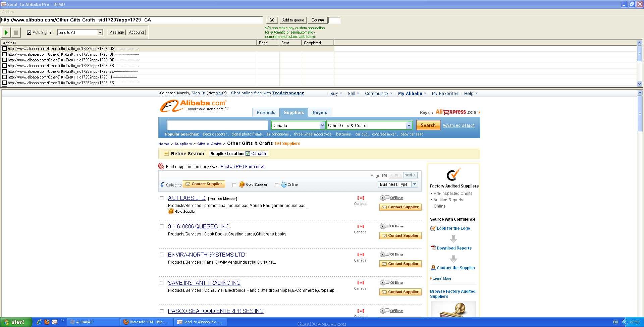Click the Factory Audited Suppliers checkmark logo

click(453, 174)
